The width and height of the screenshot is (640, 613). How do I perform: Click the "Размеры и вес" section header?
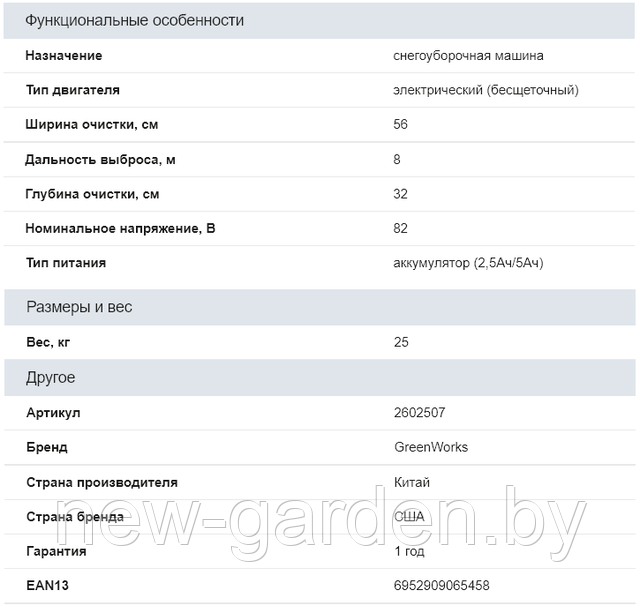pyautogui.click(x=79, y=307)
